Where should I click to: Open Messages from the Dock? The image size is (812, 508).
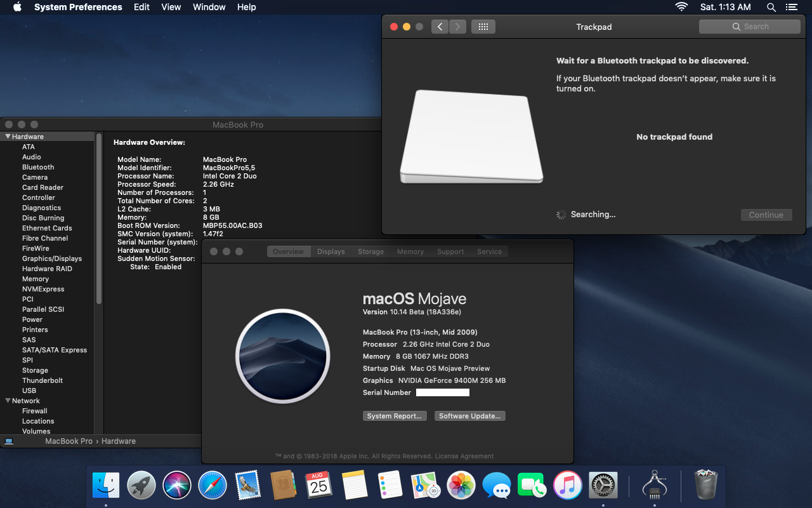tap(497, 486)
